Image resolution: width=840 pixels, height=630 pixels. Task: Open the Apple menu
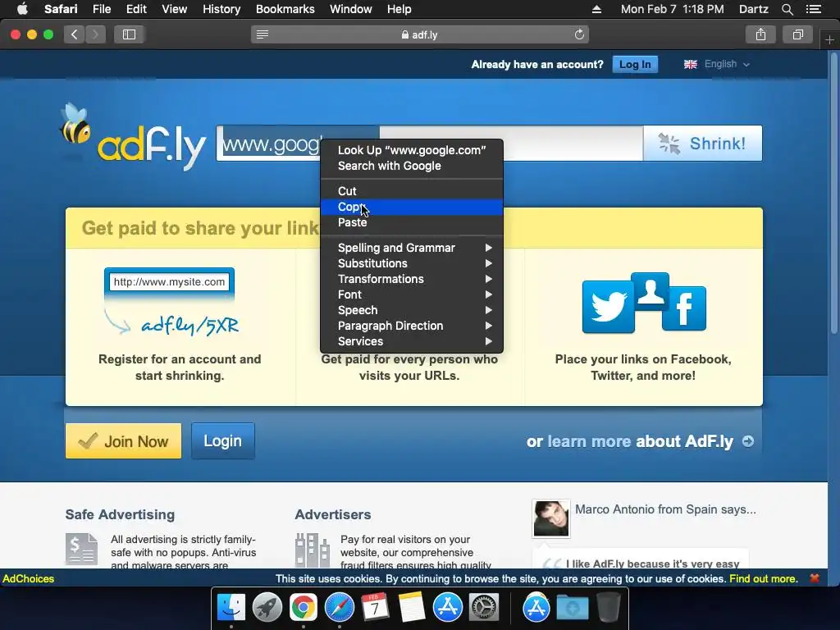(22, 9)
